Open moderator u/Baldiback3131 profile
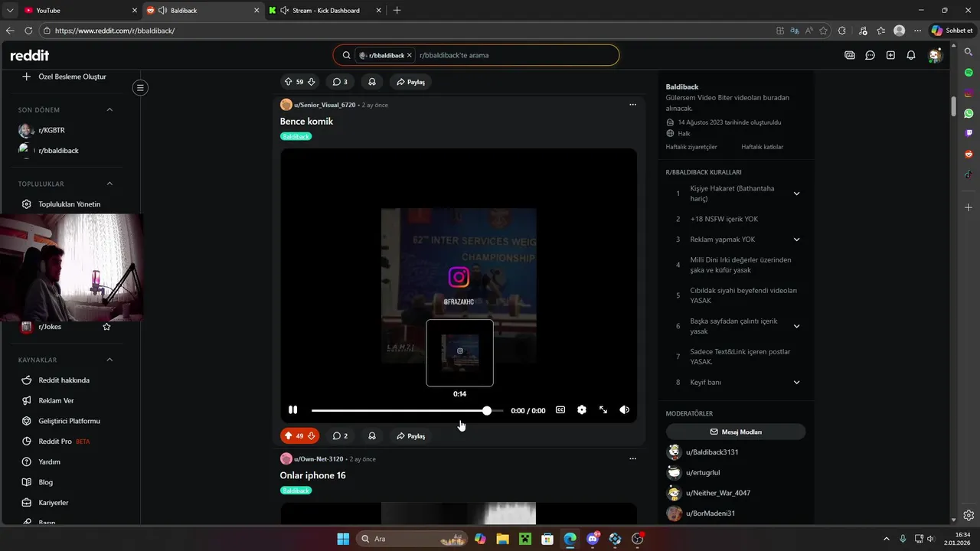The height and width of the screenshot is (551, 980). (712, 452)
